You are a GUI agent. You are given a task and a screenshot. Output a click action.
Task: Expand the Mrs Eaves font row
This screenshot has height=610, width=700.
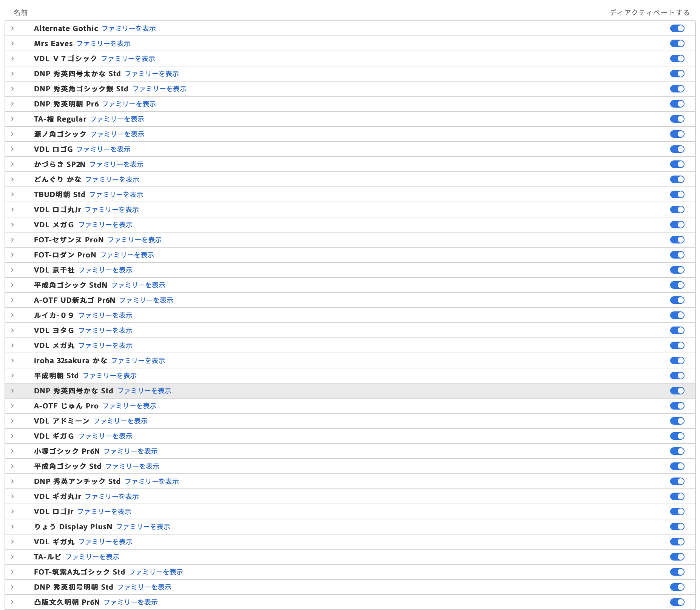pos(12,43)
